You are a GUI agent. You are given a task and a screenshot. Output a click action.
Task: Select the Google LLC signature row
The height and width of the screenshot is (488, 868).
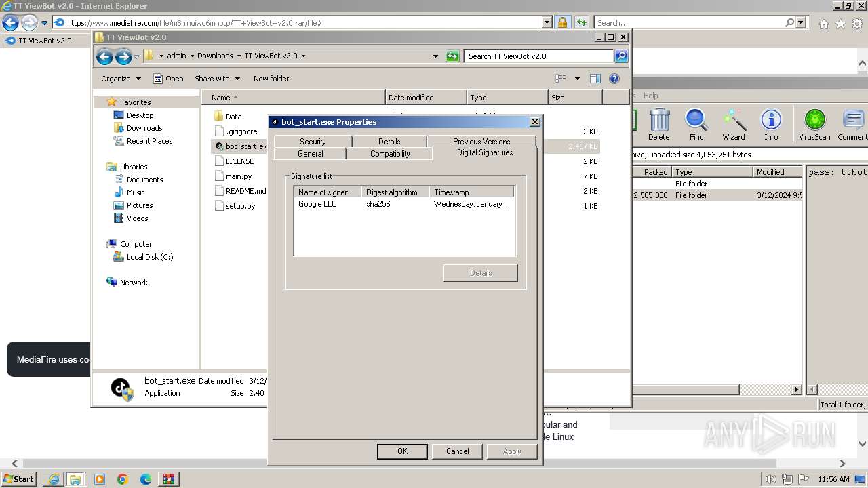coord(404,204)
